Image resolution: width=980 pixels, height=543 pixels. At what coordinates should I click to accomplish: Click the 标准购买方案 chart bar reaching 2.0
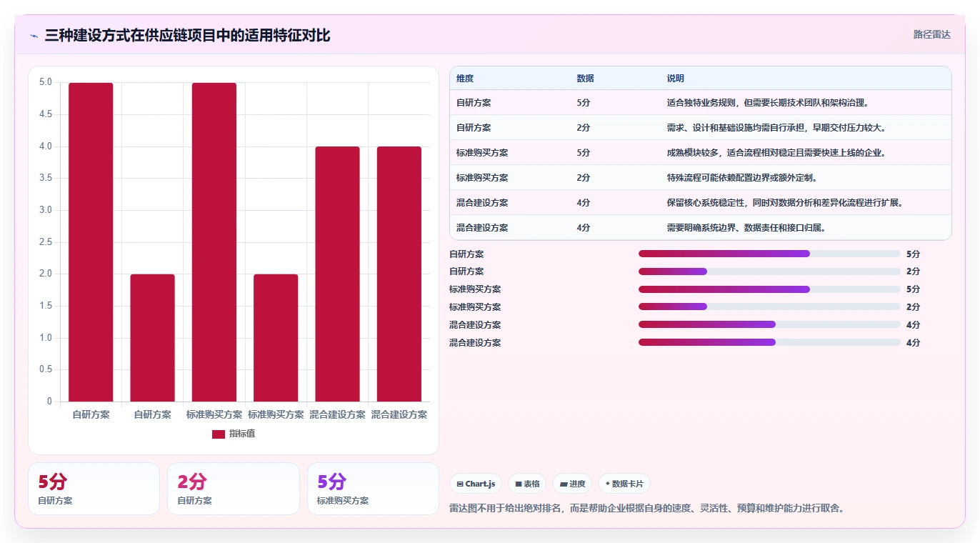point(276,338)
